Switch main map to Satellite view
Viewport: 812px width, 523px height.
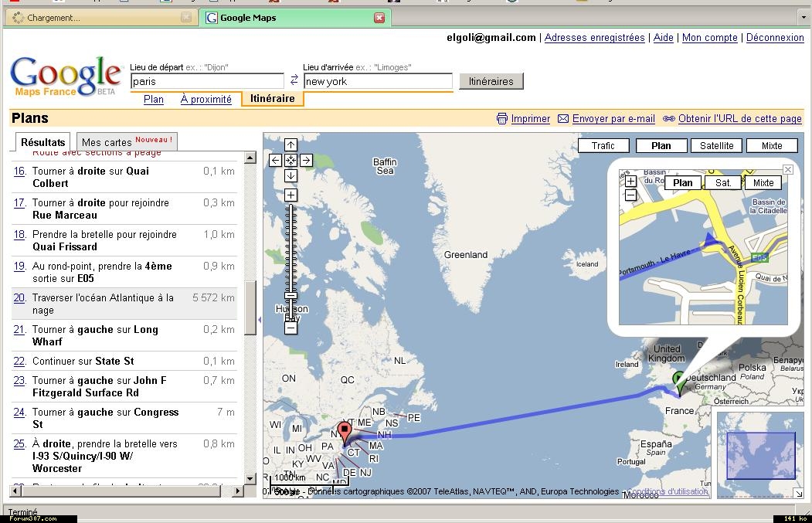click(716, 145)
